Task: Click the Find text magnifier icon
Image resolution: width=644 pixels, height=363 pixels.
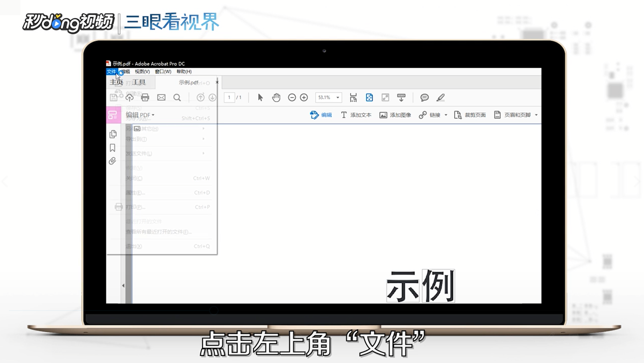Action: (177, 97)
